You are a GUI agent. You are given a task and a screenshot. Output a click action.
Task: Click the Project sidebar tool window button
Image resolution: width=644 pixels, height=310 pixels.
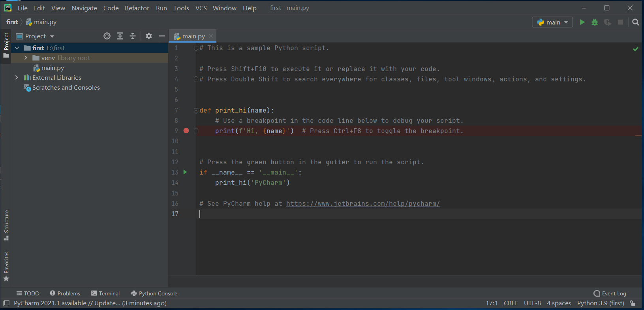pyautogui.click(x=6, y=45)
